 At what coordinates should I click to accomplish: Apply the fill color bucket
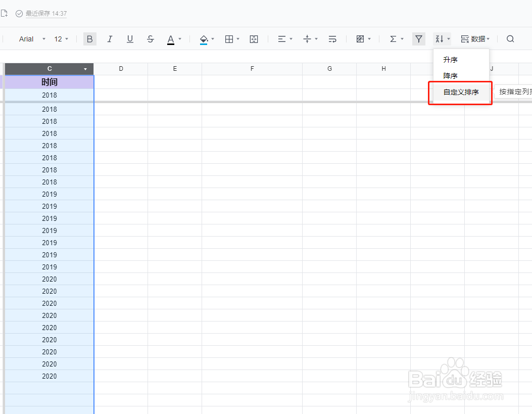pyautogui.click(x=204, y=39)
